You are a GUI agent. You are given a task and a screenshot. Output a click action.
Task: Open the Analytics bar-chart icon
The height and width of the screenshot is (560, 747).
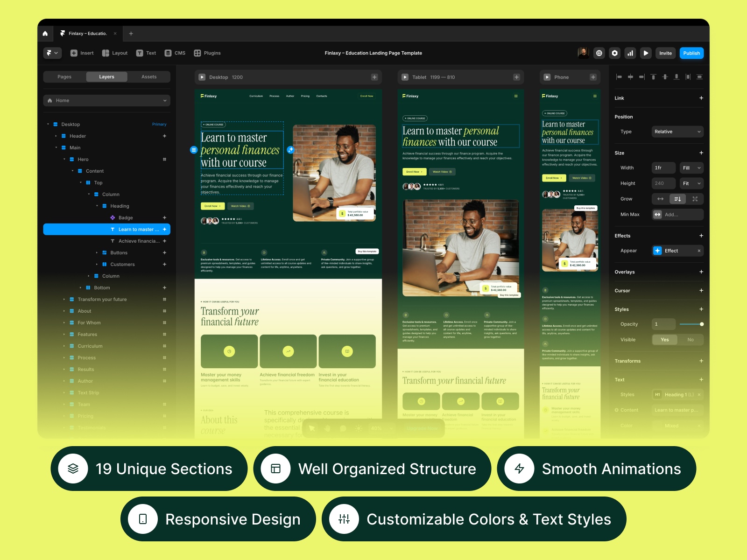630,53
